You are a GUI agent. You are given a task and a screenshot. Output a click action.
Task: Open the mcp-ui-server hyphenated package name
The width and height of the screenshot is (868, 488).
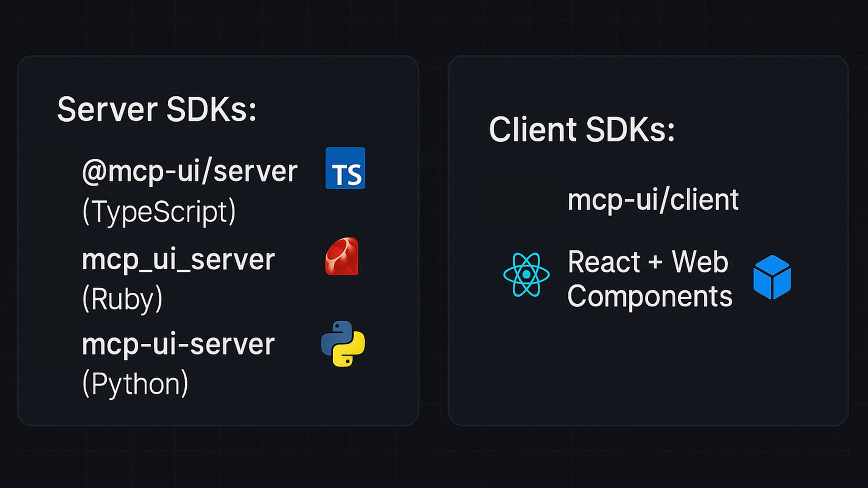[x=178, y=344]
